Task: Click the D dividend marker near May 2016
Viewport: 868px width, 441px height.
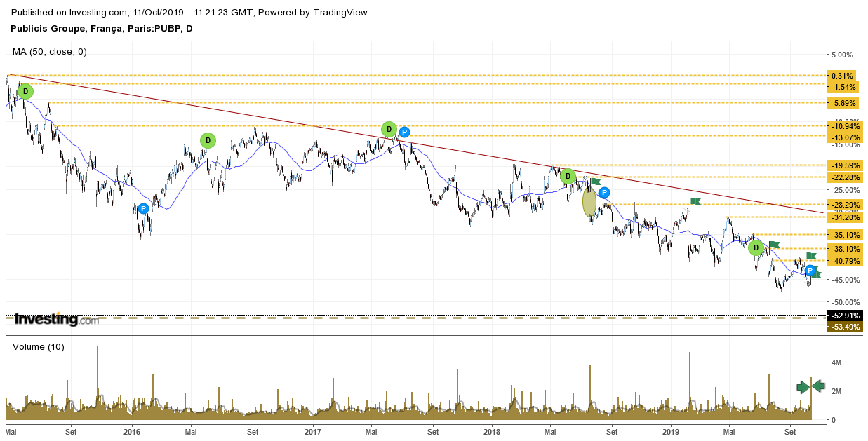Action: [x=208, y=140]
